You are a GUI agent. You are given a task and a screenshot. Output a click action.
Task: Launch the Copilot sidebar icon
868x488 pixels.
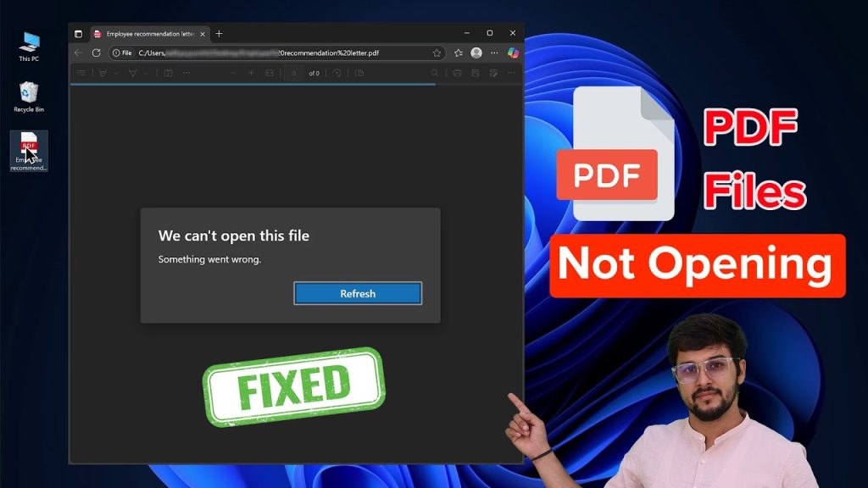[x=513, y=53]
